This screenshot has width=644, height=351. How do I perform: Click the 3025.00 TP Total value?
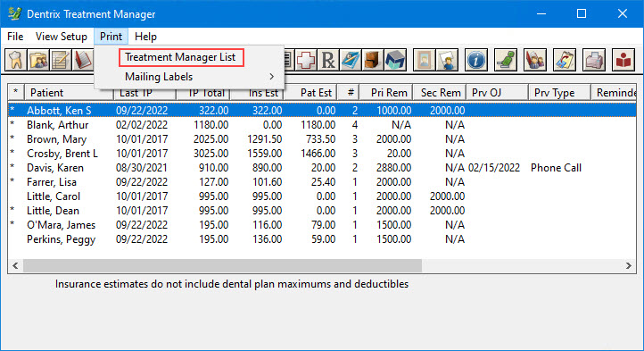click(x=211, y=154)
